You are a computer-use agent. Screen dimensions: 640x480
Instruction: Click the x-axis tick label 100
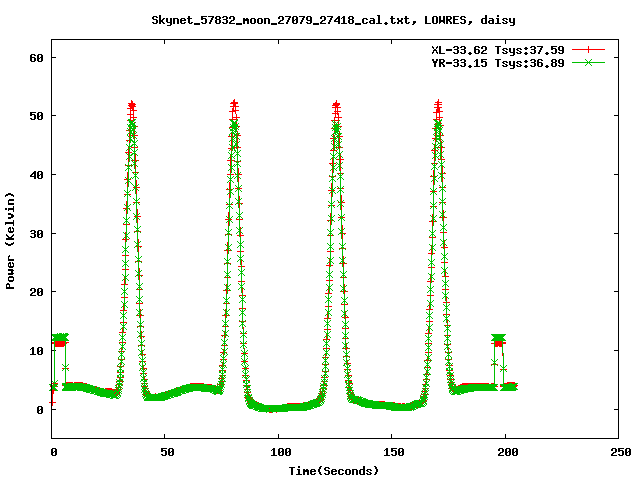[x=279, y=452]
